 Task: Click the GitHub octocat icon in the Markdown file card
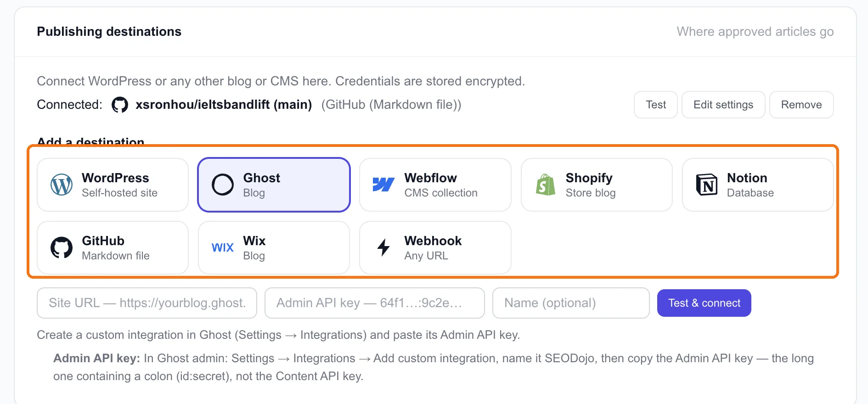click(62, 248)
